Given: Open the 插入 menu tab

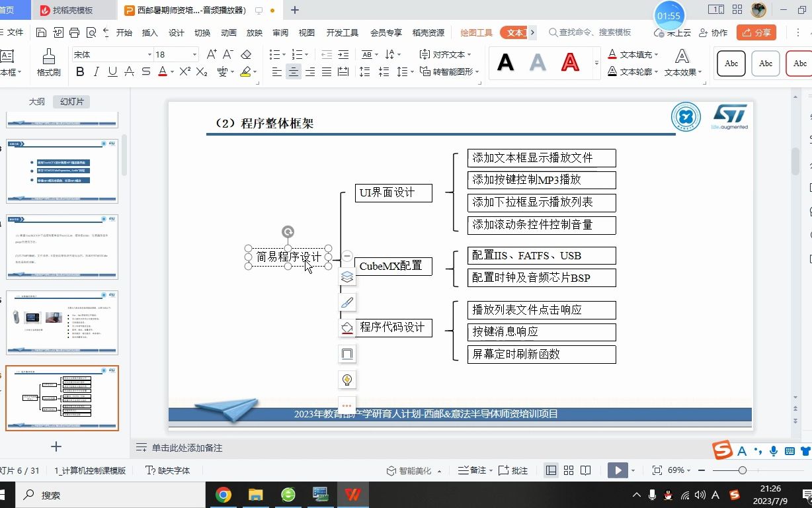Looking at the screenshot, I should click(149, 32).
